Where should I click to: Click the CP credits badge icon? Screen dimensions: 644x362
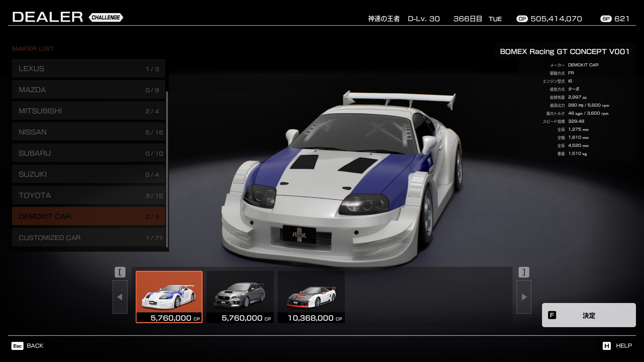[522, 19]
